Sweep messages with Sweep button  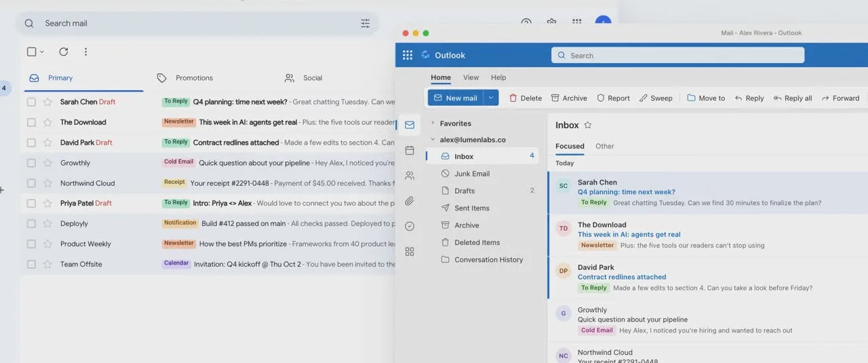(x=656, y=98)
